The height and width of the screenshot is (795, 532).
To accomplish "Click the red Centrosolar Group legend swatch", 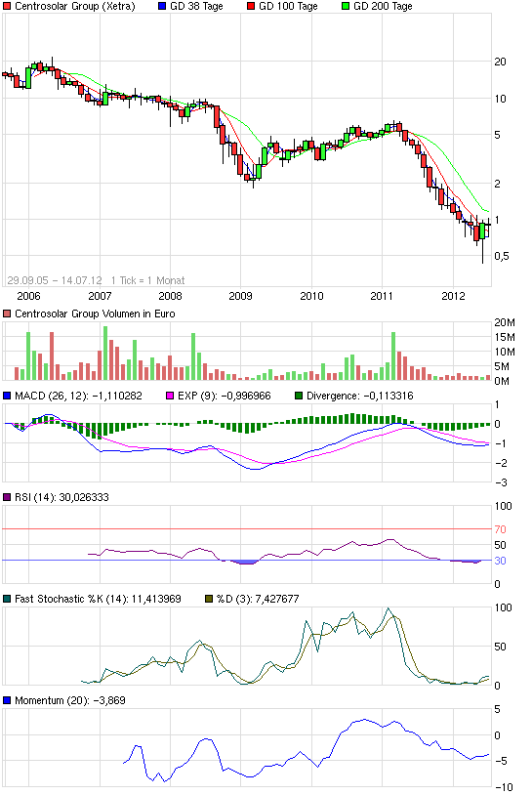I will tap(7, 6).
